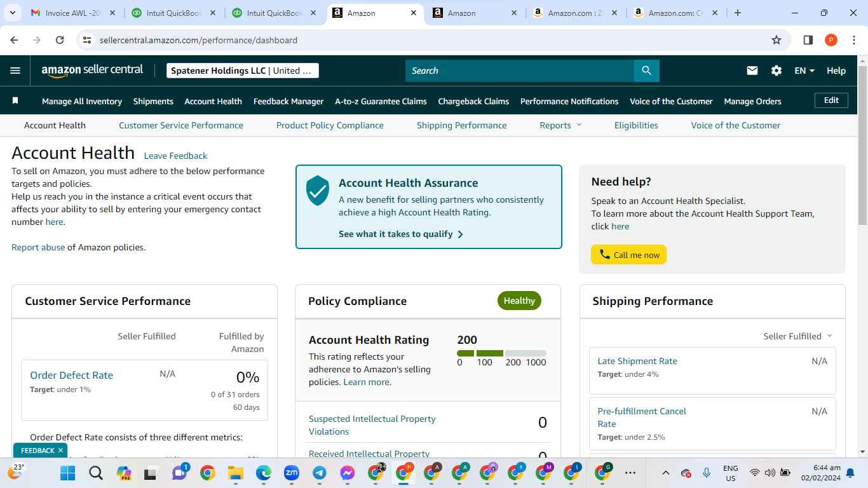This screenshot has height=488, width=868.
Task: Reload the page using the refresh icon
Action: 60,40
